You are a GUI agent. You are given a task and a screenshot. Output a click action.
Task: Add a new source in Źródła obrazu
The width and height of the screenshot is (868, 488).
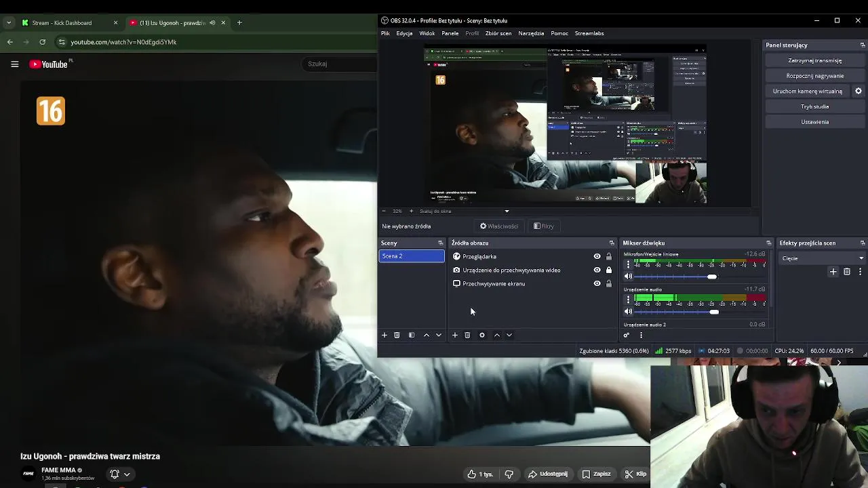455,335
